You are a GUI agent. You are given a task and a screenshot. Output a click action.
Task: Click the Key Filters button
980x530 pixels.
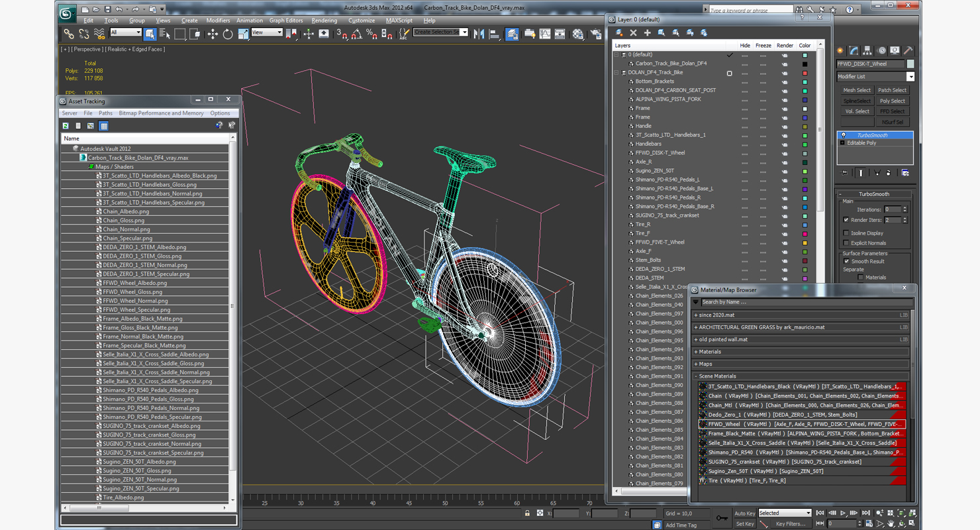pyautogui.click(x=790, y=524)
